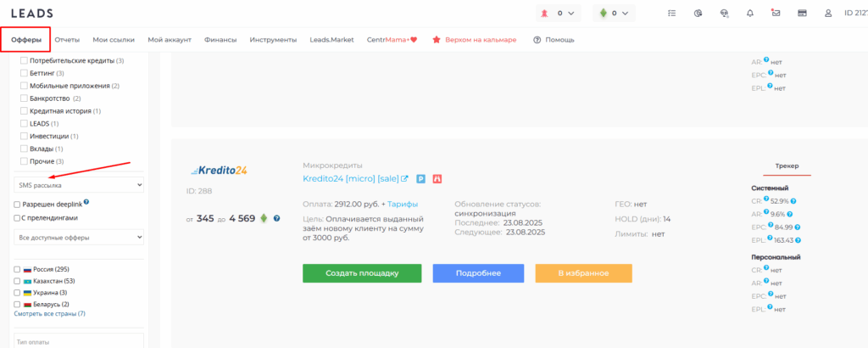This screenshot has width=868, height=348.
Task: Check the Банкротство category
Action: 24,98
